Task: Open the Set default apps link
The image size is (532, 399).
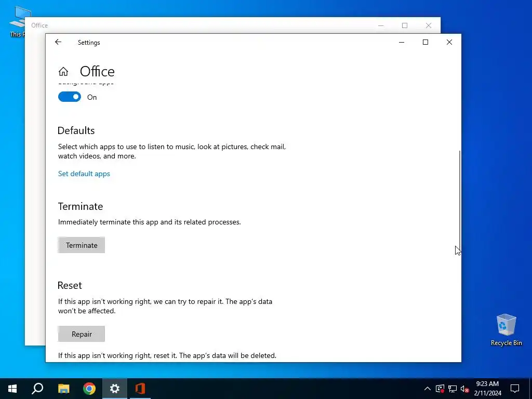Action: coord(84,174)
